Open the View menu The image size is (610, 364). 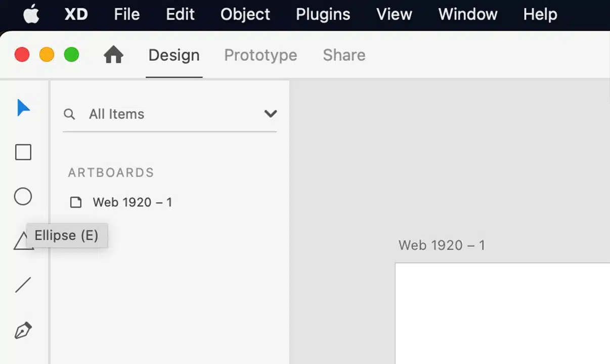(394, 15)
